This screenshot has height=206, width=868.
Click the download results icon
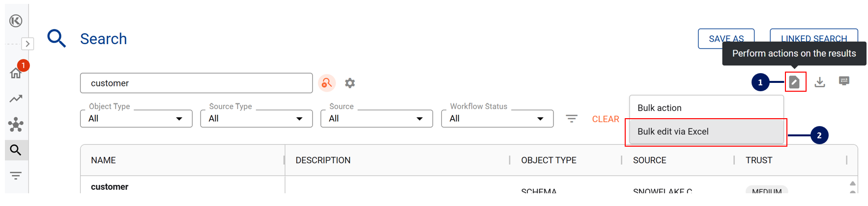point(819,82)
